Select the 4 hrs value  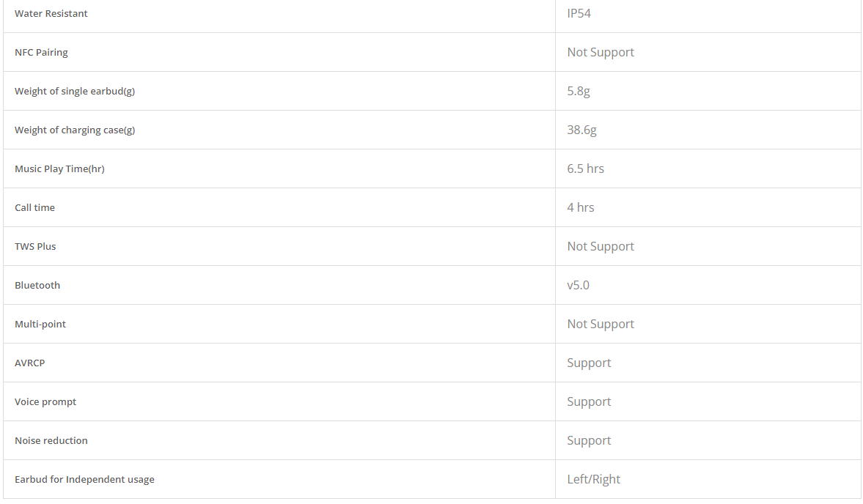581,208
